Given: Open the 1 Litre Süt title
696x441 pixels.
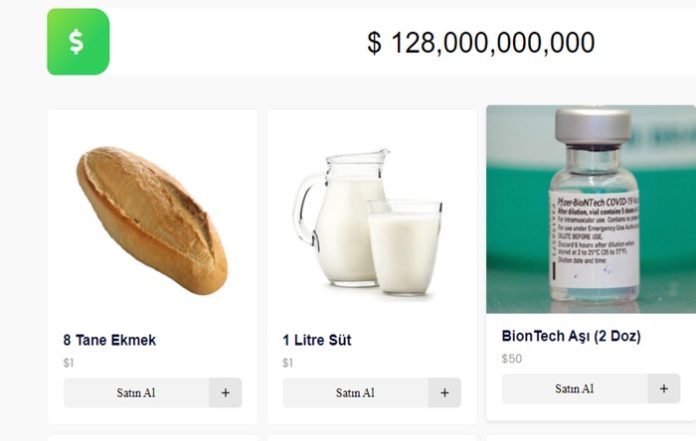Looking at the screenshot, I should tap(316, 340).
